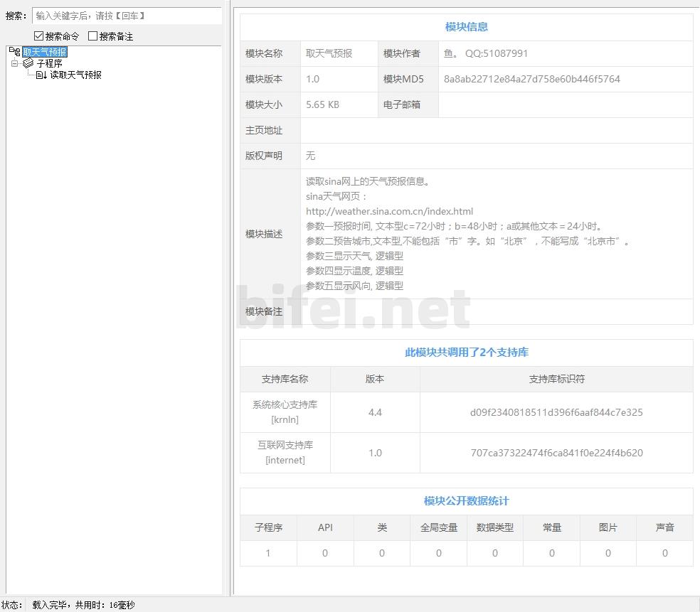This screenshot has width=700, height=612.
Task: Click the module tree root icon
Action: point(14,52)
